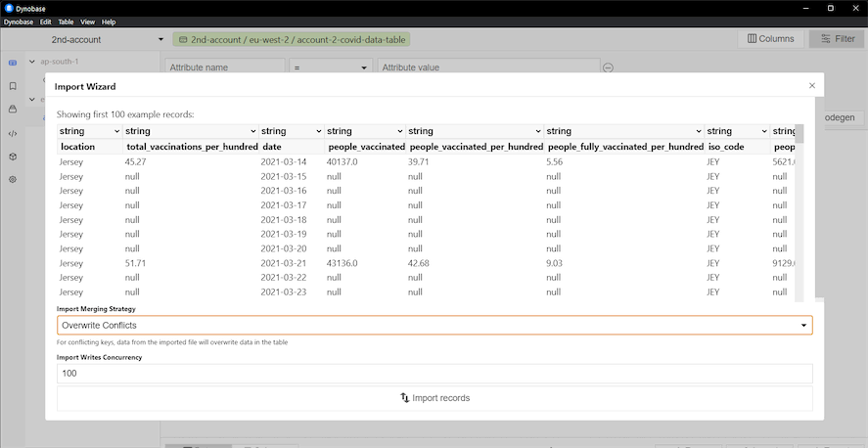The image size is (868, 448).
Task: Click the Filter button
Action: click(838, 39)
